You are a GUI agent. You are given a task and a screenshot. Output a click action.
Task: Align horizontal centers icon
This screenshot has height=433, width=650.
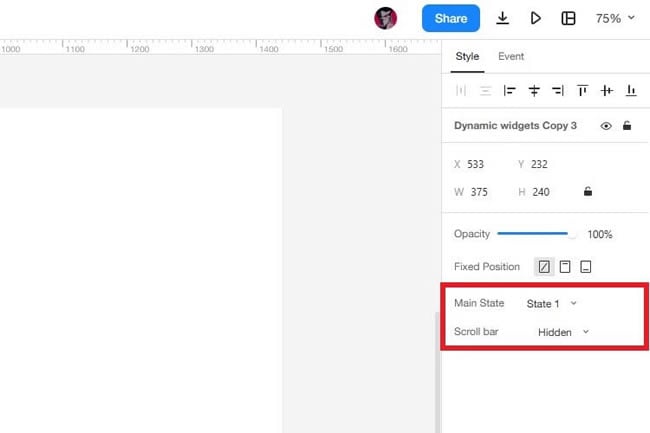coord(534,90)
